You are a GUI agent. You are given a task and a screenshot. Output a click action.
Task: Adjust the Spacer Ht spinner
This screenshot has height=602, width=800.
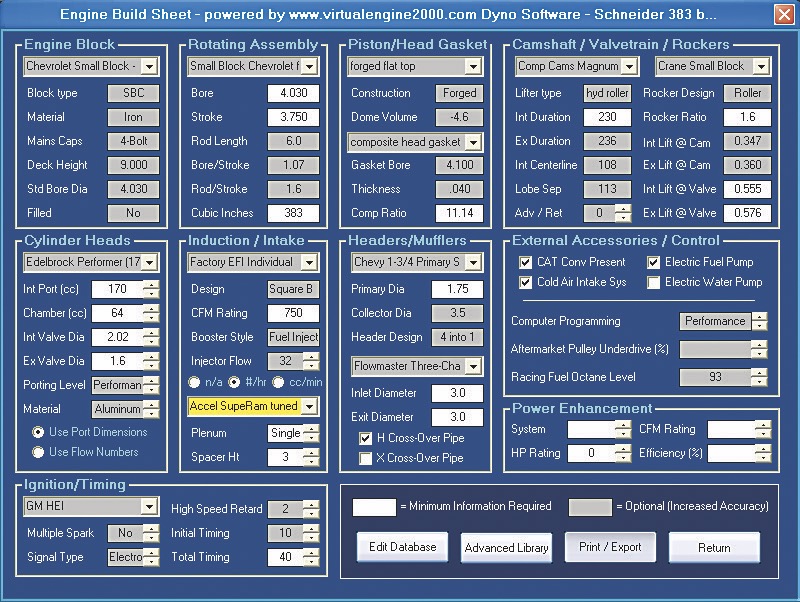311,457
